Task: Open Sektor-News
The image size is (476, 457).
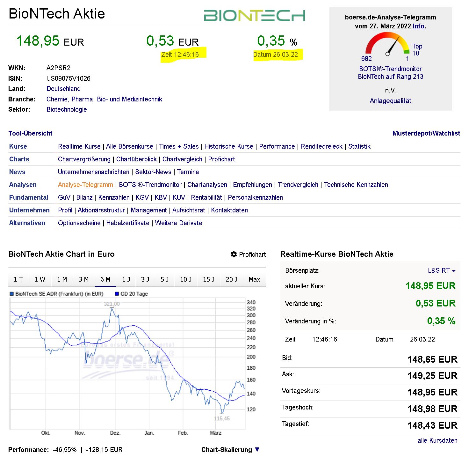Action: (x=153, y=172)
